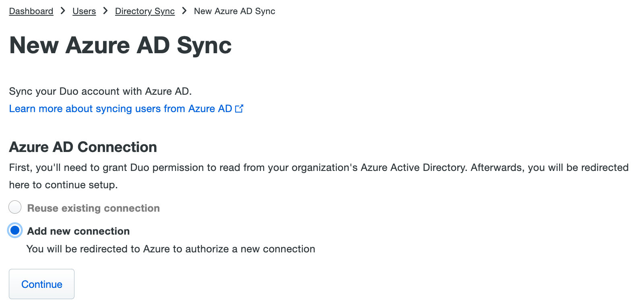The width and height of the screenshot is (644, 308).
Task: Click 'Reuse existing connection' label text
Action: pyautogui.click(x=93, y=208)
